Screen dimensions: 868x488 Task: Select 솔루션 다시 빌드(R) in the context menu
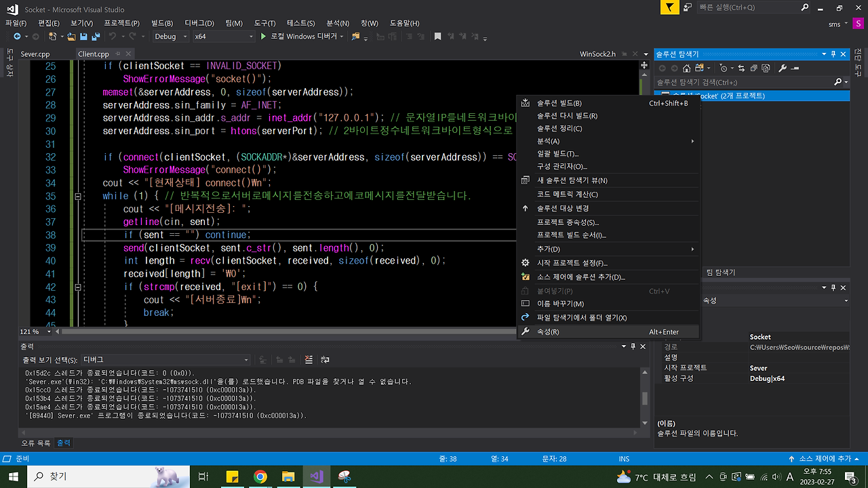coord(608,116)
